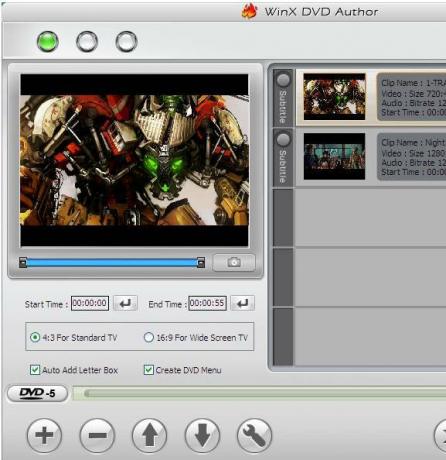
Task: Move clip down with down arrow
Action: click(x=202, y=435)
